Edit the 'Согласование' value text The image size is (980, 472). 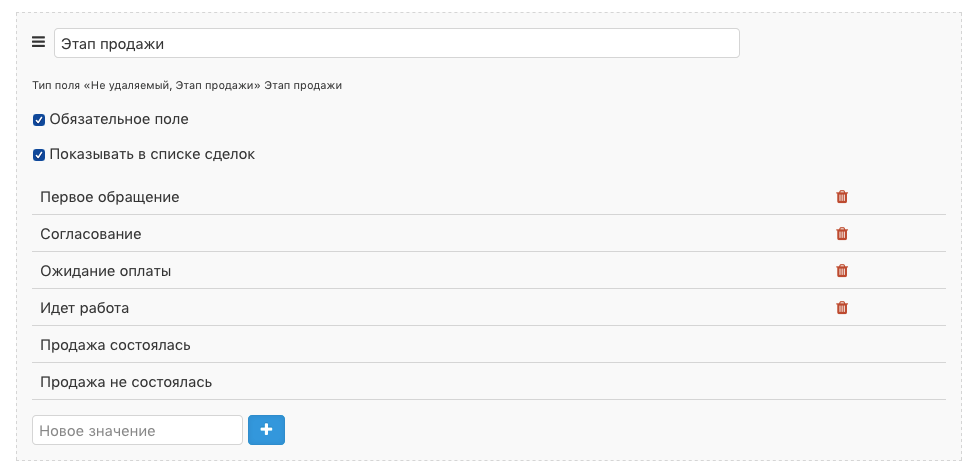pos(91,234)
